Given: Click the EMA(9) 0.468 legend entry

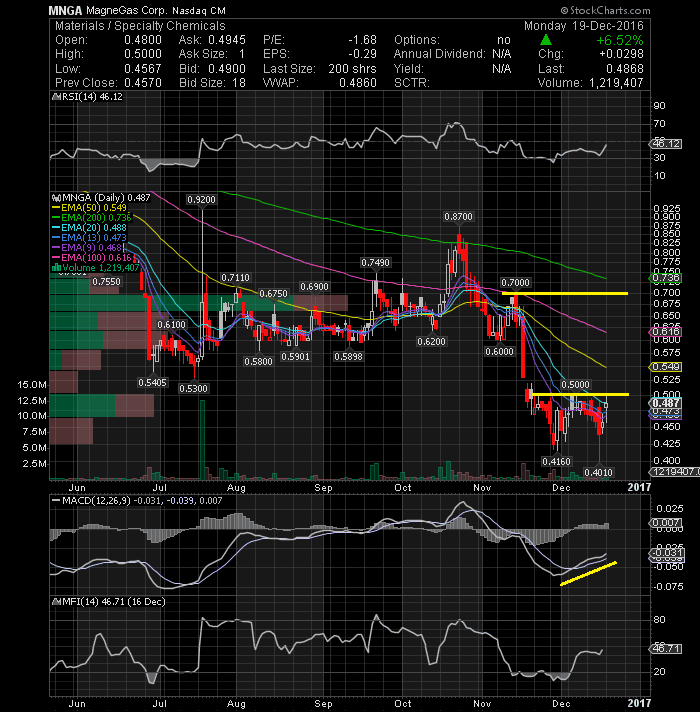Looking at the screenshot, I should coord(88,247).
